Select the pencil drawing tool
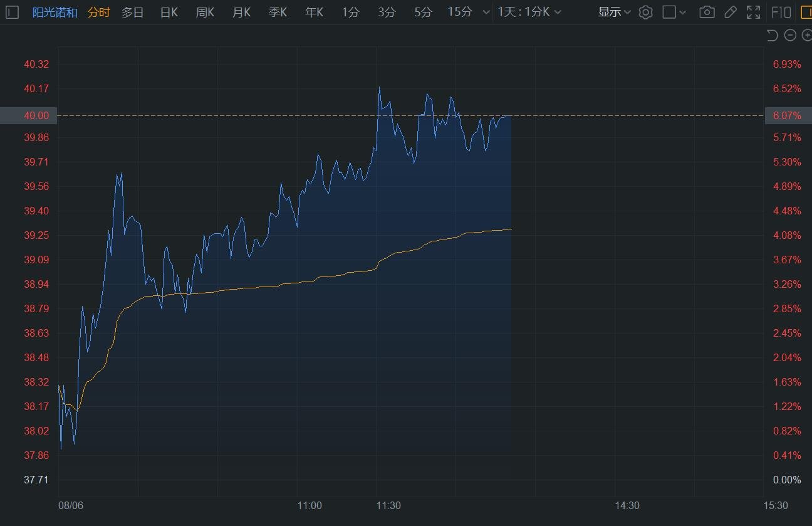The width and height of the screenshot is (812, 526). point(730,12)
